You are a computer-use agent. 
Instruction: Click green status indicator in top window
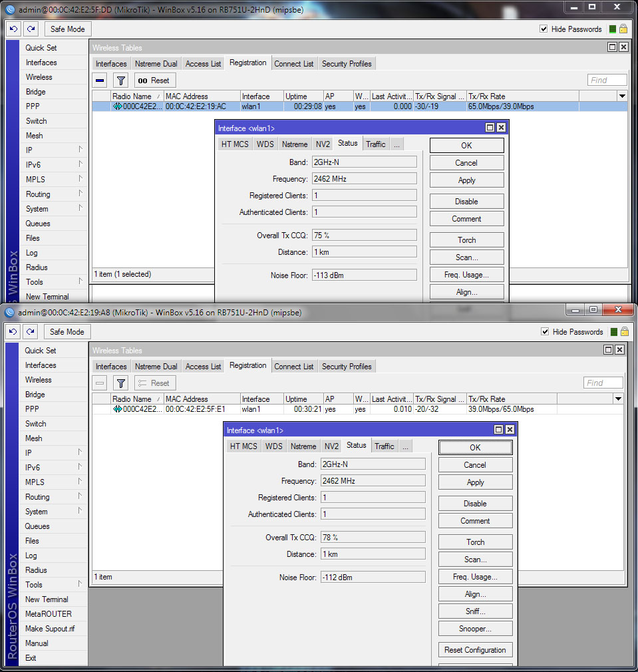(613, 29)
